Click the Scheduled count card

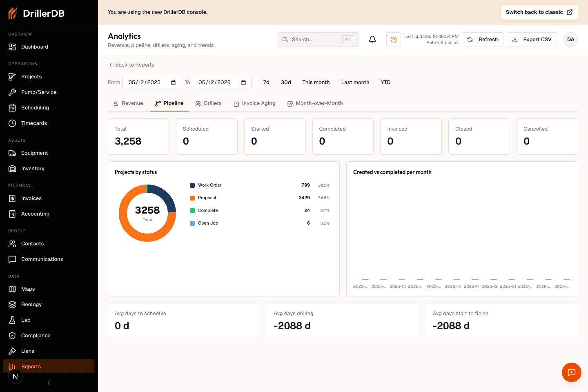click(207, 137)
